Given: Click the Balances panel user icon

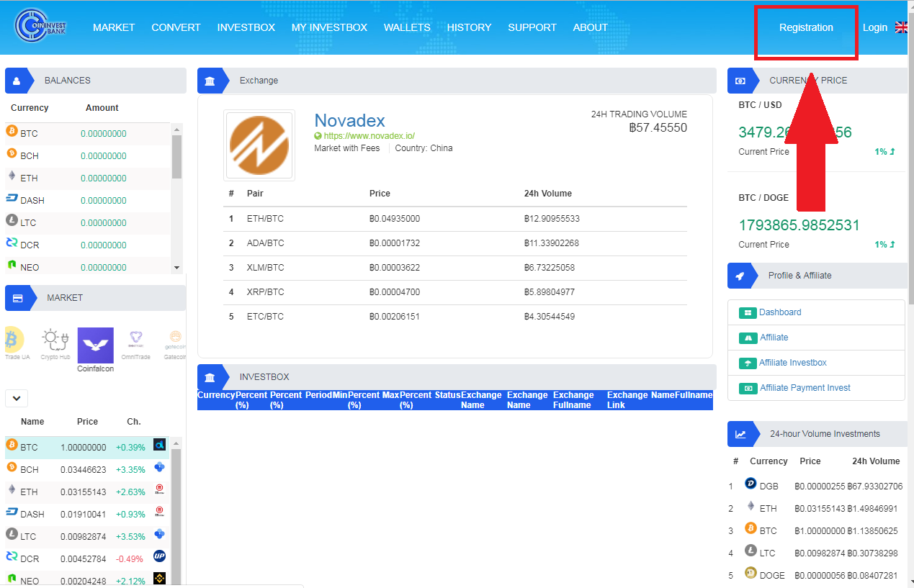Looking at the screenshot, I should (17, 81).
